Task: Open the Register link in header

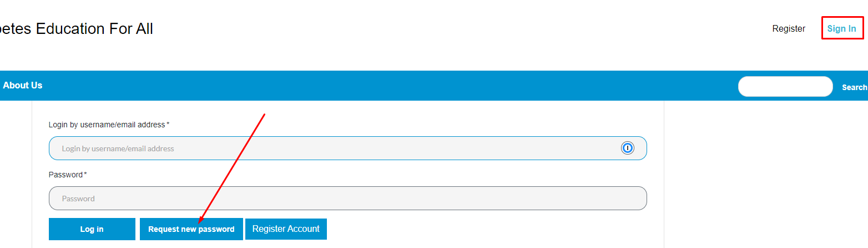Action: (789, 28)
